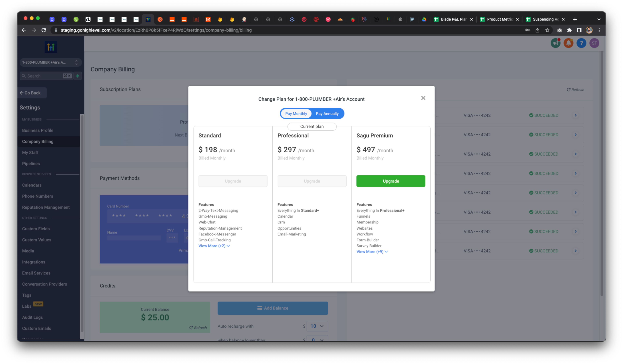623x364 pixels.
Task: Click the add new icon next to Search bar
Action: [78, 76]
